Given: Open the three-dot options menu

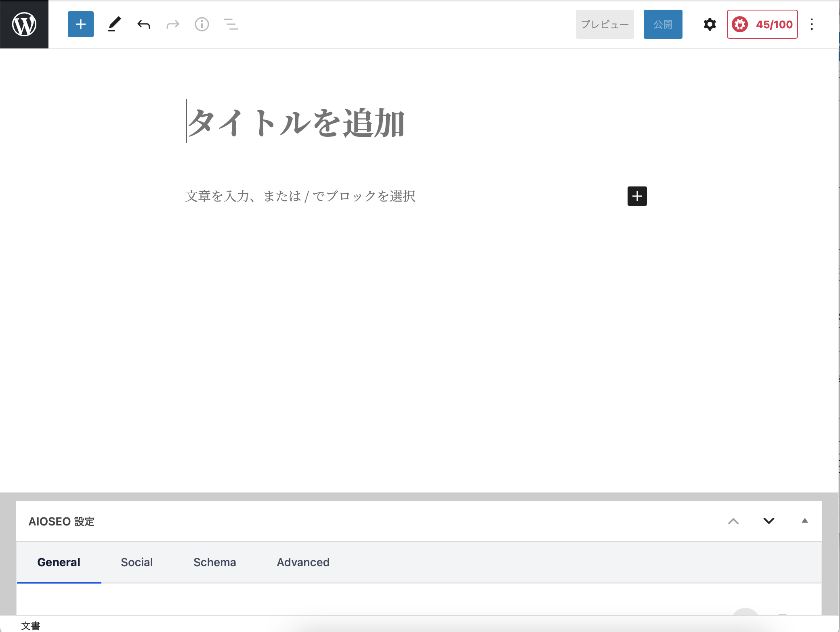Looking at the screenshot, I should [812, 24].
